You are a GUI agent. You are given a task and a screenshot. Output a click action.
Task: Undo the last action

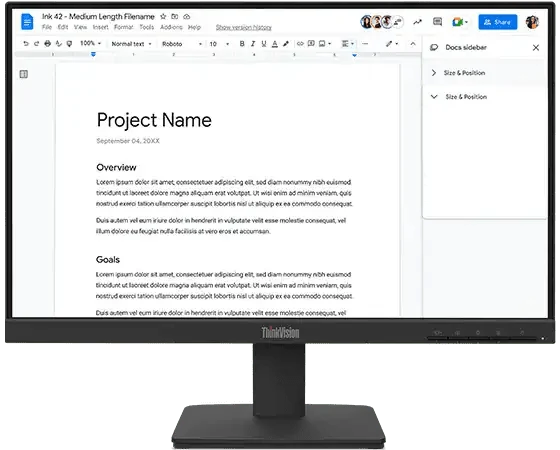pos(26,44)
